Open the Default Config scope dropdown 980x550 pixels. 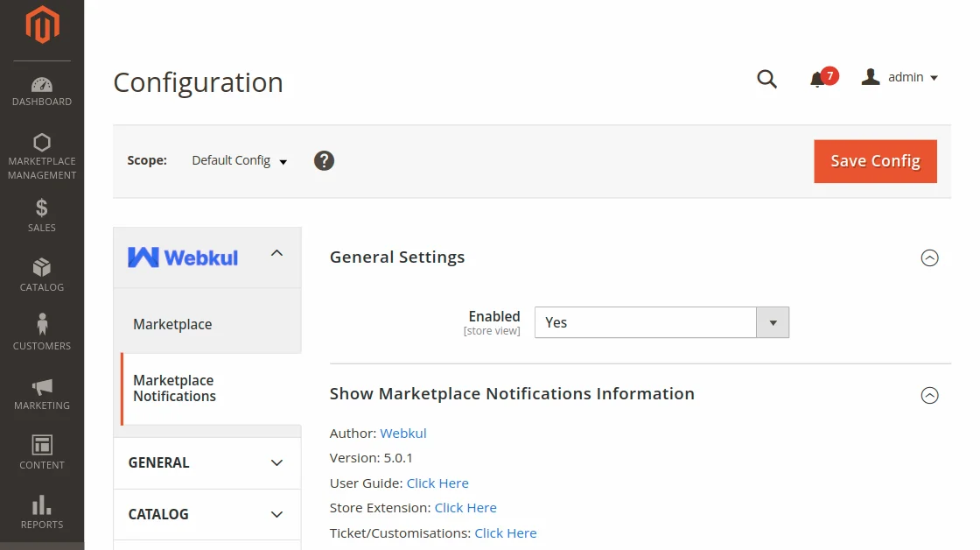pos(240,161)
